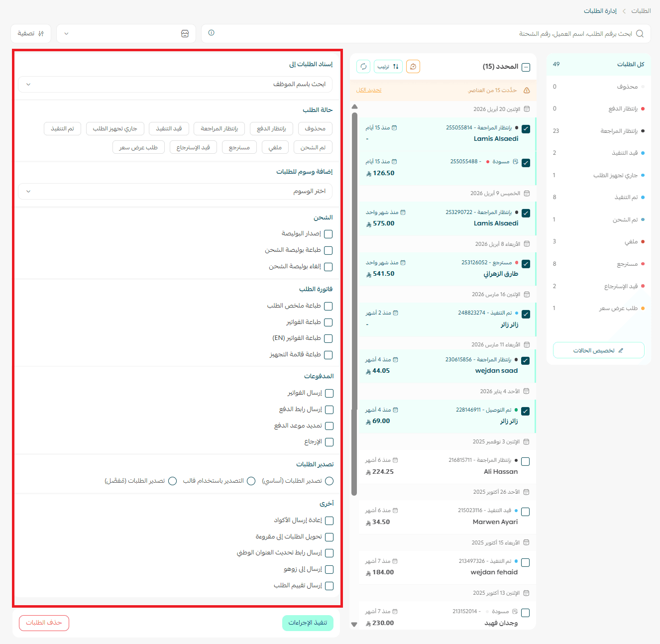Viewport: 660px width, 644px height.
Task: Check طباعة الفواتير (EN) option
Action: [328, 338]
